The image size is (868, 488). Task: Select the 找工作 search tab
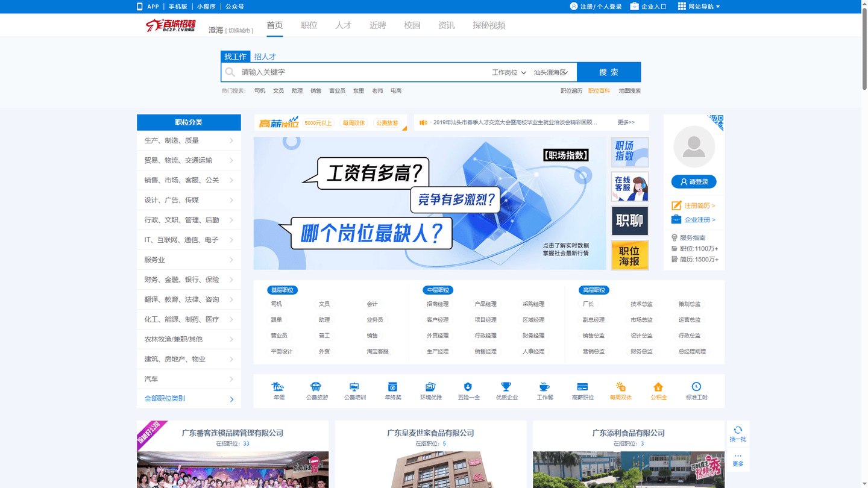click(x=235, y=57)
